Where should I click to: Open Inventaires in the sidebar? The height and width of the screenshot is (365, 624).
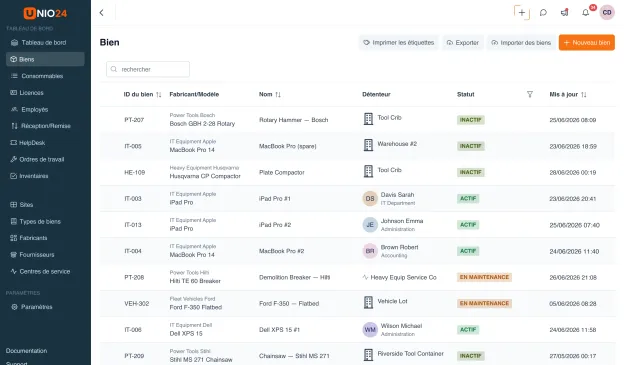[x=45, y=176]
